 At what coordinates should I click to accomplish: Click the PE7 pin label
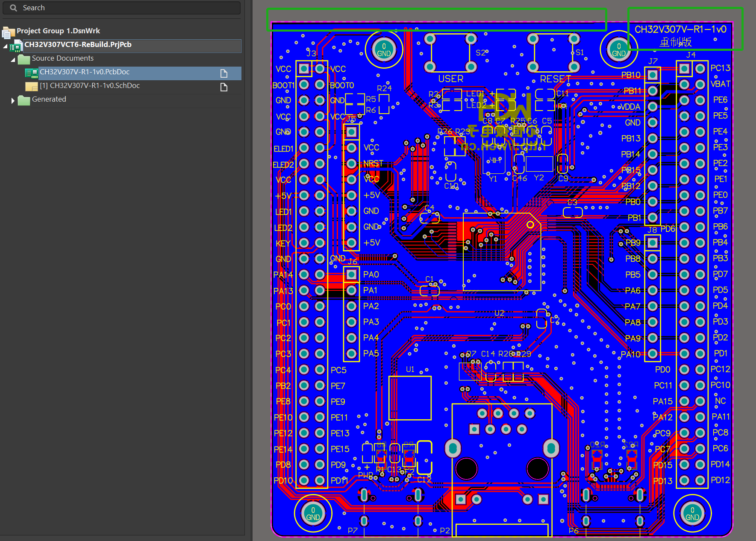(338, 386)
